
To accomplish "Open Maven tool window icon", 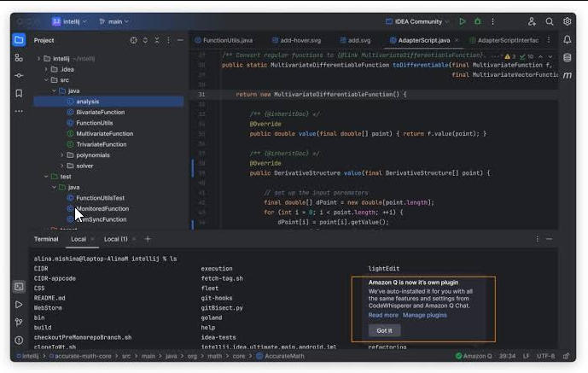I will point(568,75).
